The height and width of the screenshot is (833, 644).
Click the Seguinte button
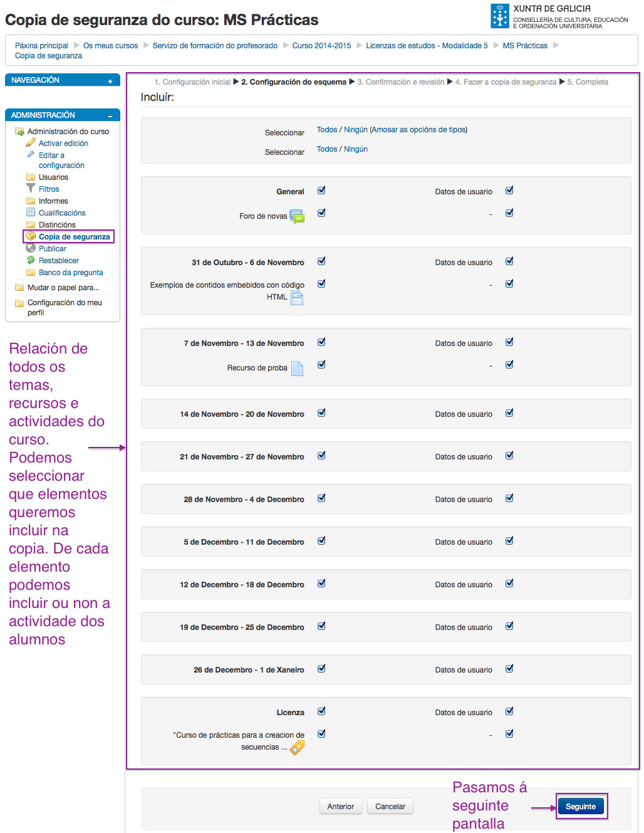581,806
